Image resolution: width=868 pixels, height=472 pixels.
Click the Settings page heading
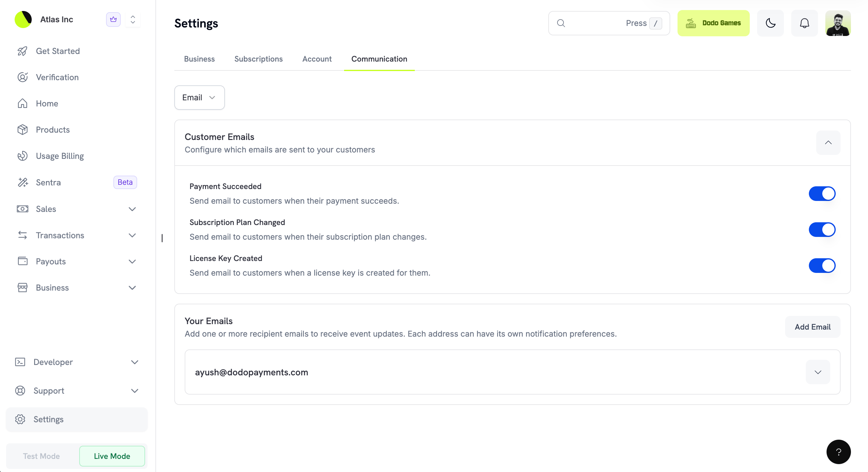tap(196, 23)
